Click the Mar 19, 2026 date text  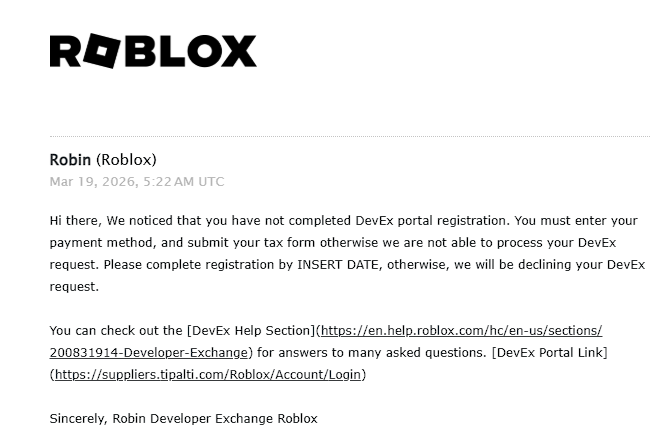tap(92, 182)
